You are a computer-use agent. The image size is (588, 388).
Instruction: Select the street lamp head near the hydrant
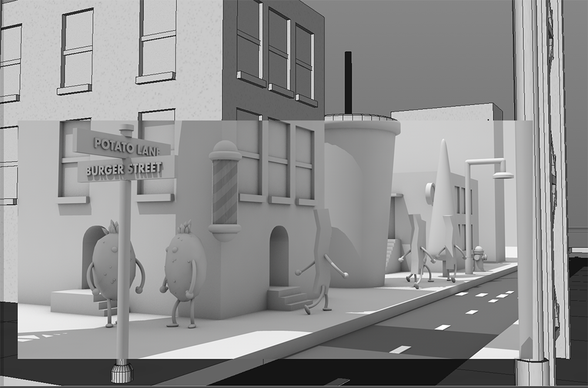(x=503, y=175)
